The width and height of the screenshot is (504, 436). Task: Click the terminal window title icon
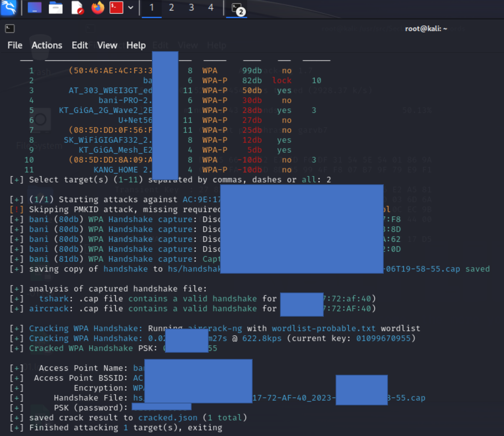coord(10,29)
